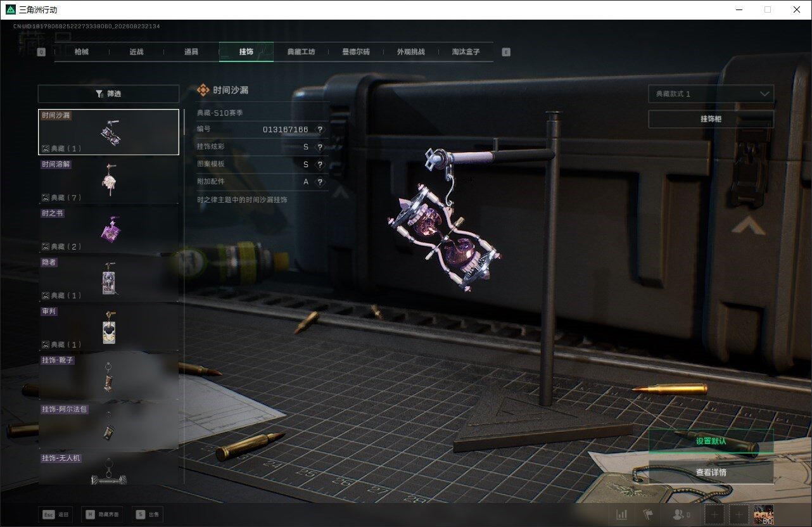Click the 三角洲行动 title bar app icon
Screen dimensions: 812x527
[x=10, y=10]
